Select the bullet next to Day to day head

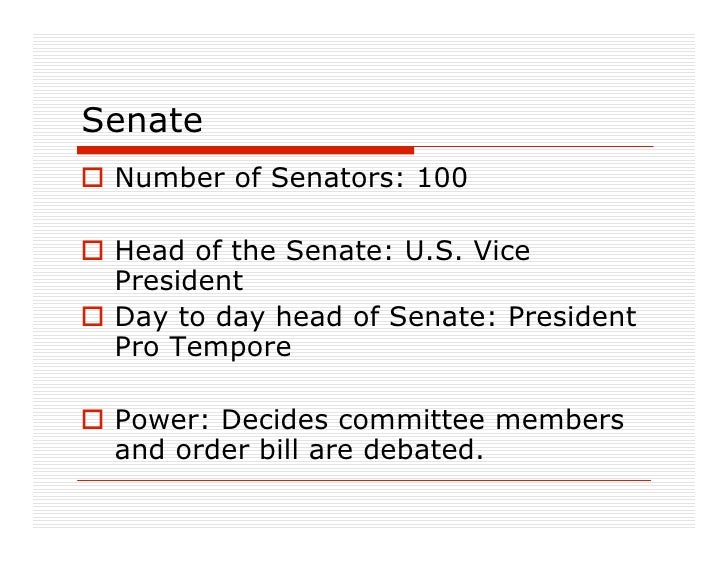[x=93, y=319]
